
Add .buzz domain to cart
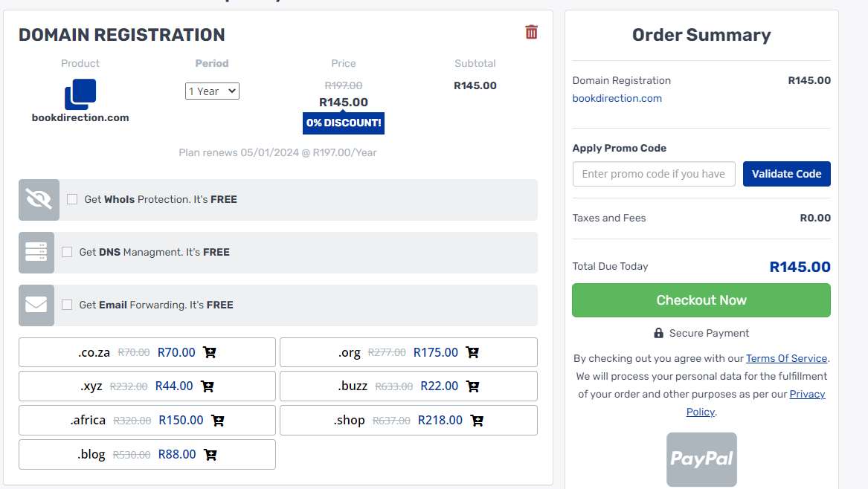[x=472, y=386]
